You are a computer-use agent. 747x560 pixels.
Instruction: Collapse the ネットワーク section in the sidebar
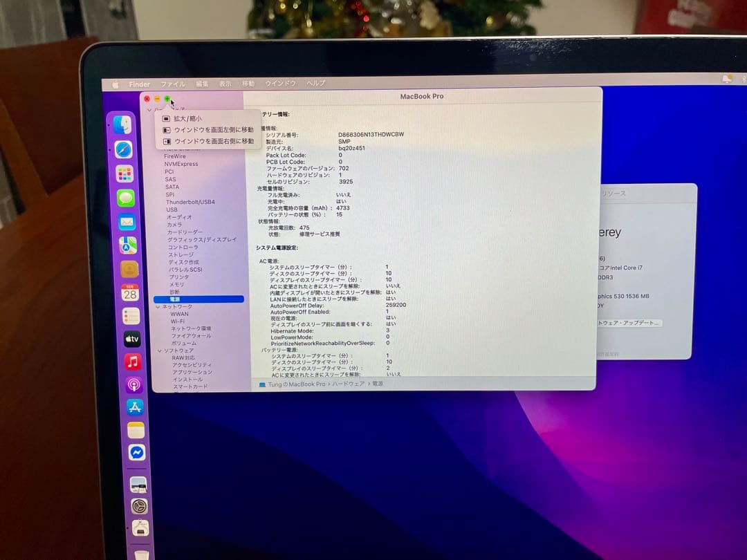pos(160,306)
